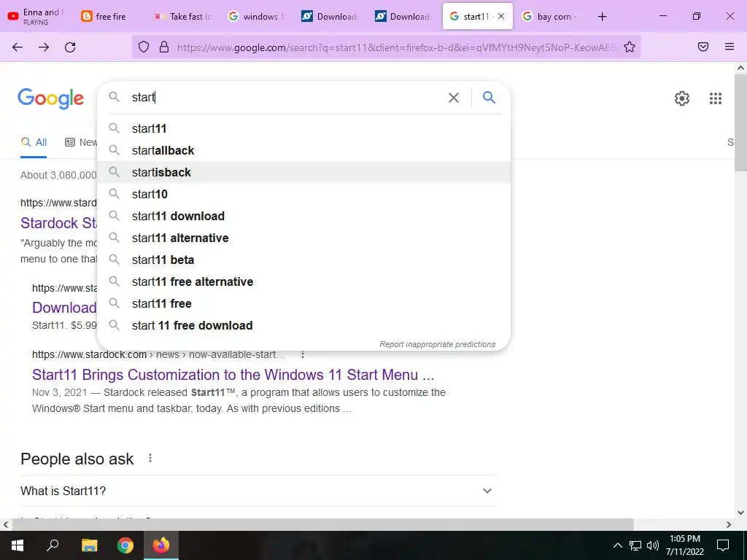
Task: Choose the start11 download suggestion
Action: point(303,216)
